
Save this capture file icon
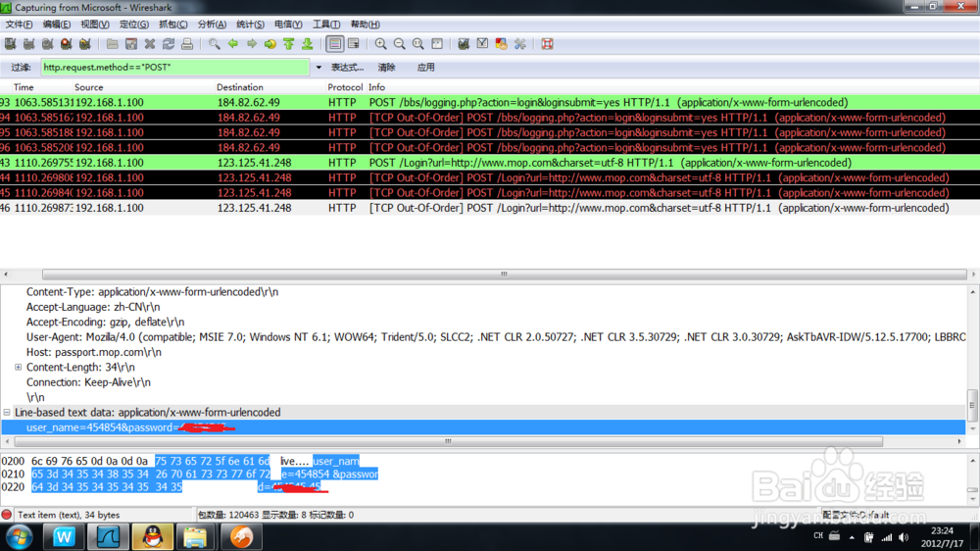click(130, 44)
